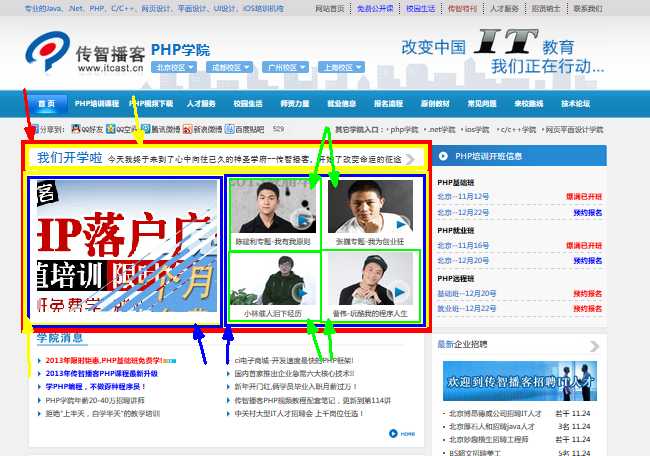650x456 pixels.
Task: Open 首页 in main navigation
Action: (x=46, y=103)
